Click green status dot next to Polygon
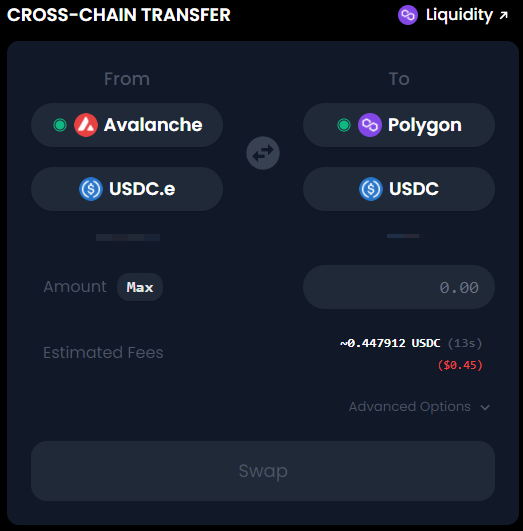The width and height of the screenshot is (523, 531). pyautogui.click(x=344, y=125)
